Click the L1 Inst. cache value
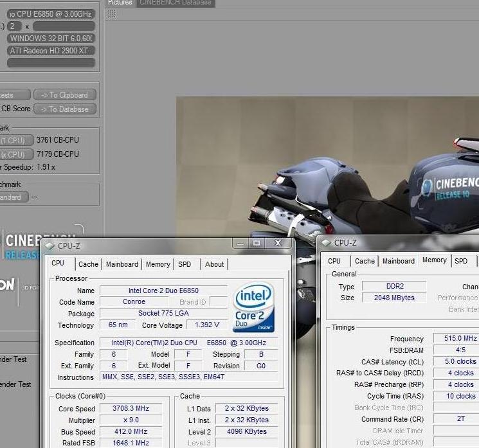 (x=247, y=420)
